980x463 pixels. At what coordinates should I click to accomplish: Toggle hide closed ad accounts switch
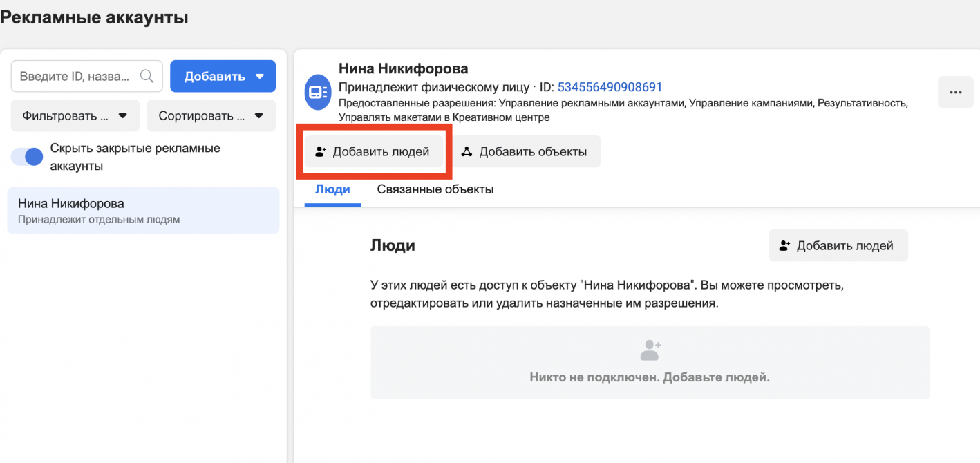coord(27,157)
